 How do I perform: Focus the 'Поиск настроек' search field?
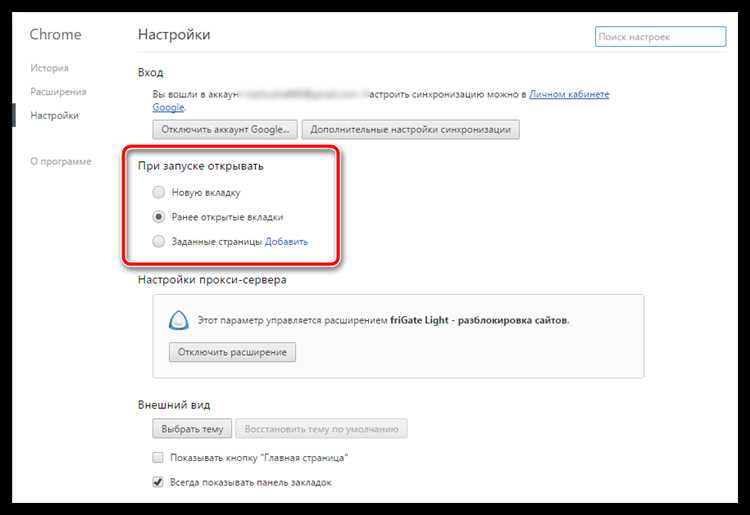coord(661,37)
